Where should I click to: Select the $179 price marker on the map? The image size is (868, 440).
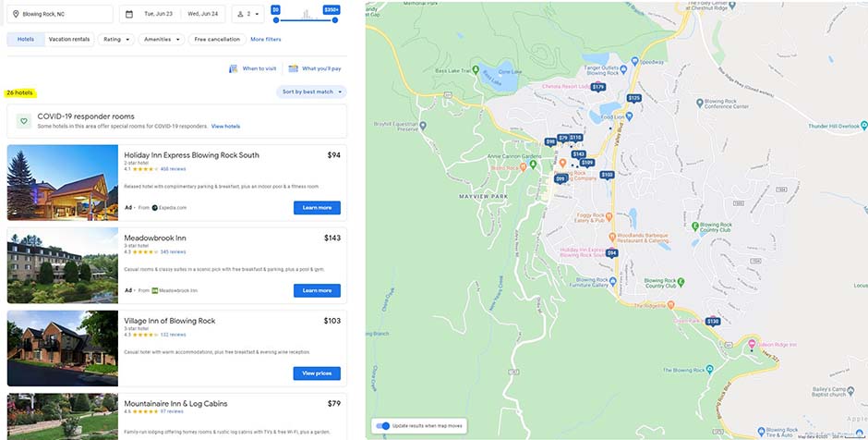[597, 87]
